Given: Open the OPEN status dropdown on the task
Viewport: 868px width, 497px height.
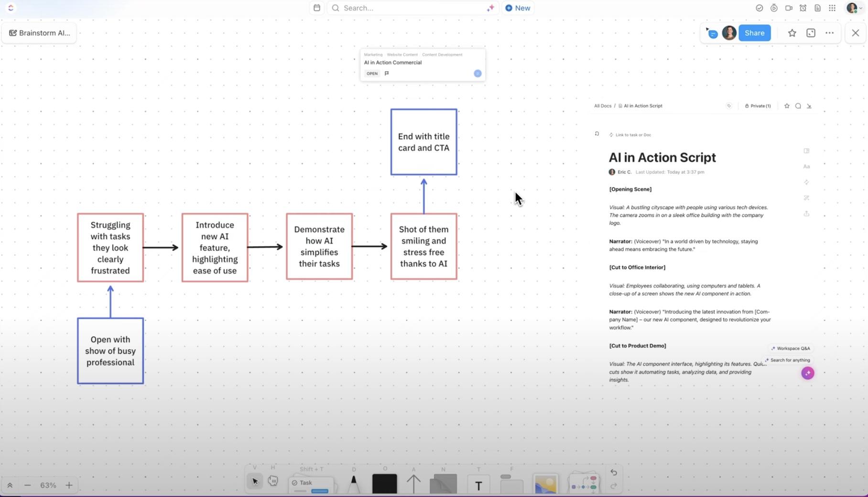Looking at the screenshot, I should [372, 73].
